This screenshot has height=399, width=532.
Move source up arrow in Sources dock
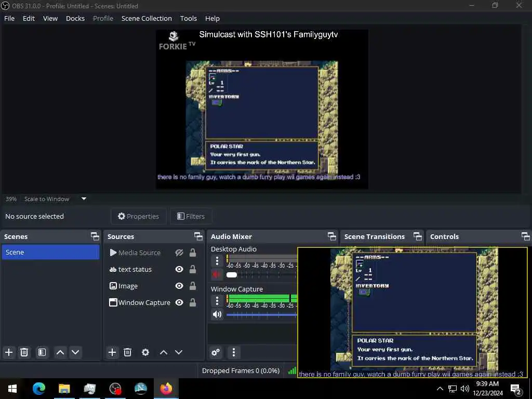pyautogui.click(x=164, y=353)
